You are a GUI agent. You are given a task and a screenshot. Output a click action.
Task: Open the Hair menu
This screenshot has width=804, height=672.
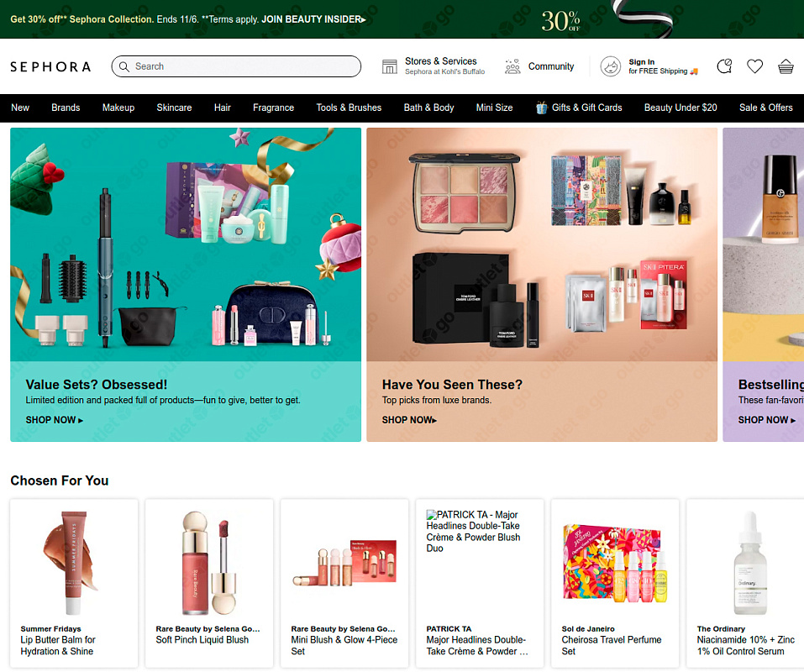(x=223, y=108)
